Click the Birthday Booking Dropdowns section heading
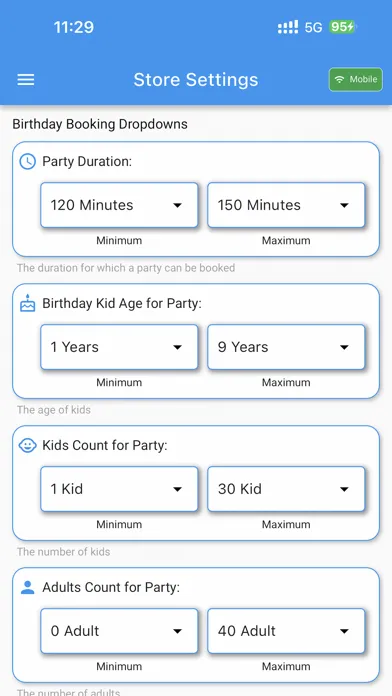Image resolution: width=392 pixels, height=696 pixels. [100, 124]
